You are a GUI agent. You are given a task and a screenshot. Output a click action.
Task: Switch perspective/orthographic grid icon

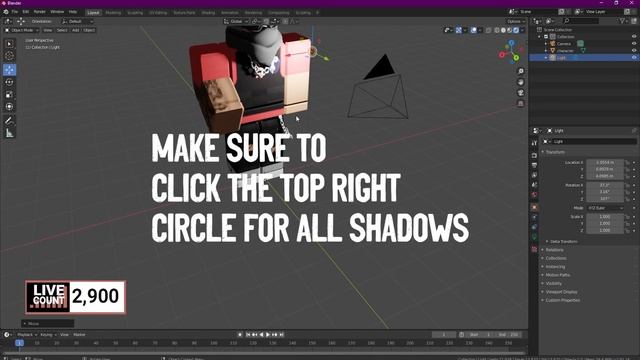click(x=520, y=104)
